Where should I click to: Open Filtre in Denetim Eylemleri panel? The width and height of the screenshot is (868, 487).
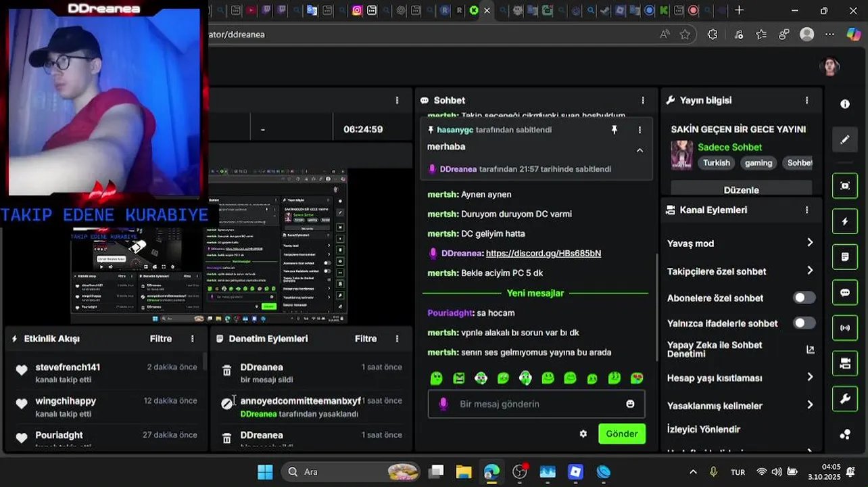(366, 339)
